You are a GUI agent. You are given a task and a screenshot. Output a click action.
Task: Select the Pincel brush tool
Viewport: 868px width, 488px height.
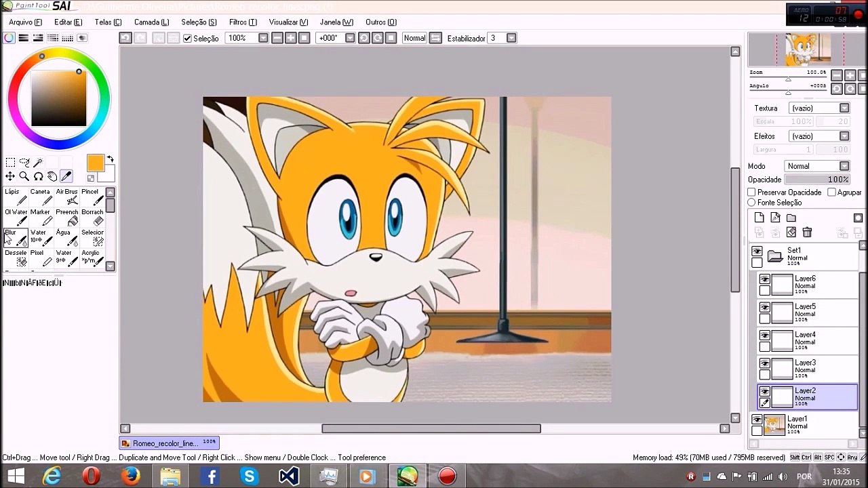coord(92,197)
